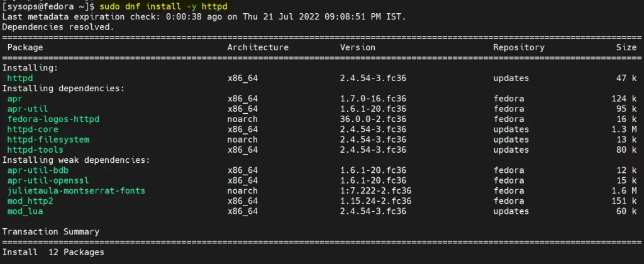
Task: Select the mod_http2 package entry
Action: [x=30, y=201]
